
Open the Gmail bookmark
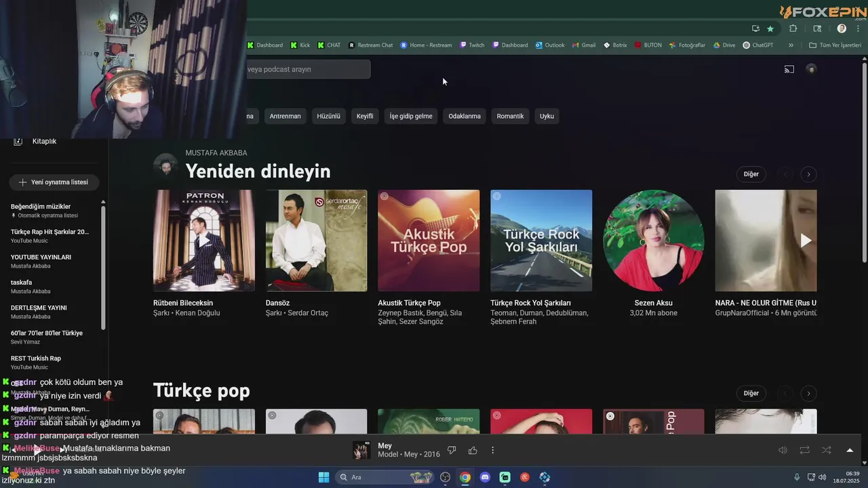pos(583,45)
